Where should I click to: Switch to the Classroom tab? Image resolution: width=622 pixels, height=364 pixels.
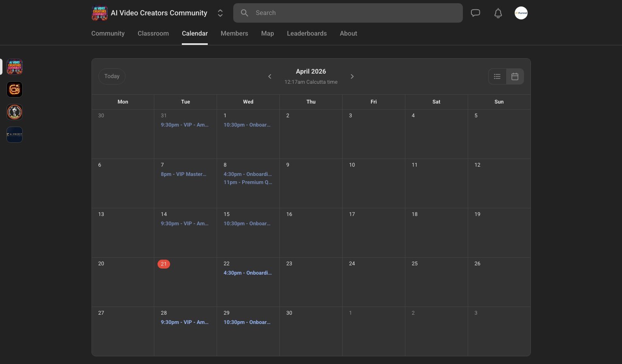153,34
